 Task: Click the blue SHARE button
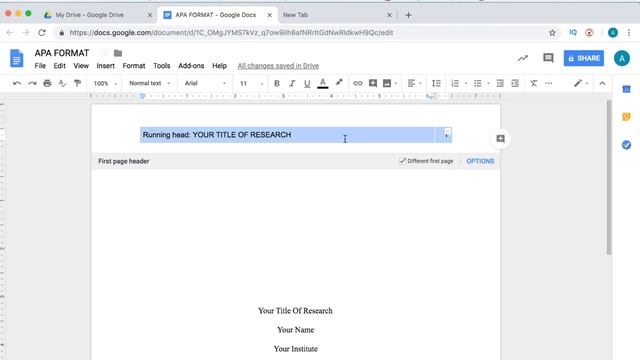click(x=584, y=58)
